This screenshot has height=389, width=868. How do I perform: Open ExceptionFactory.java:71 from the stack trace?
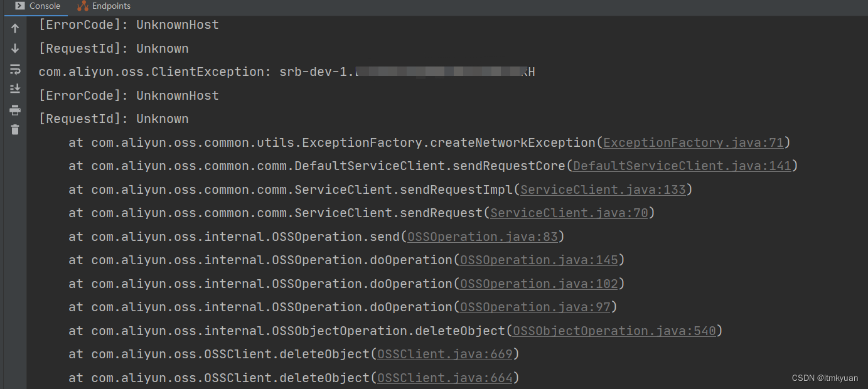click(x=692, y=142)
